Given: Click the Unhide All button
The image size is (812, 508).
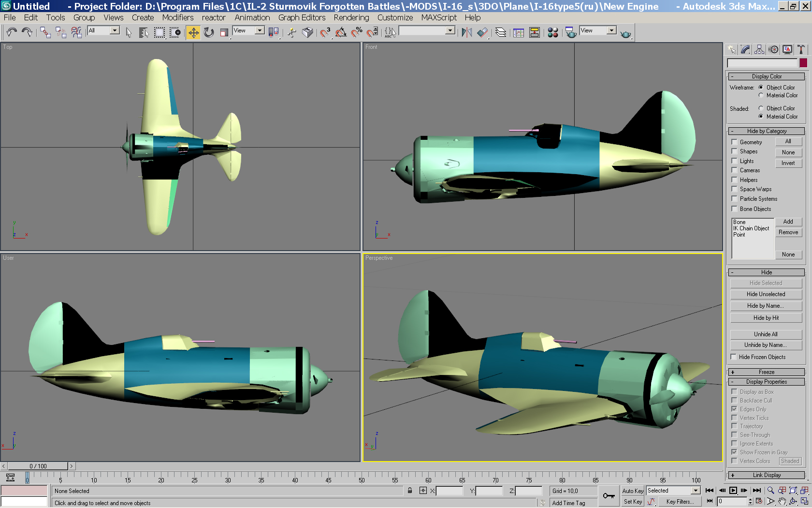Looking at the screenshot, I should (x=766, y=334).
